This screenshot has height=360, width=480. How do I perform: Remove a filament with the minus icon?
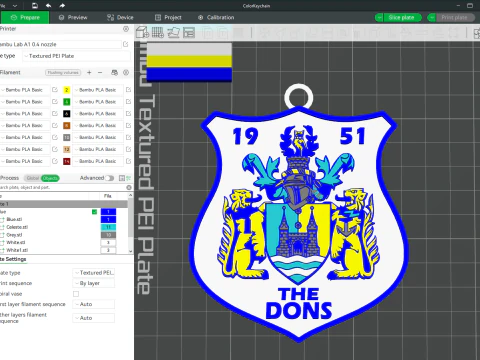(100, 72)
